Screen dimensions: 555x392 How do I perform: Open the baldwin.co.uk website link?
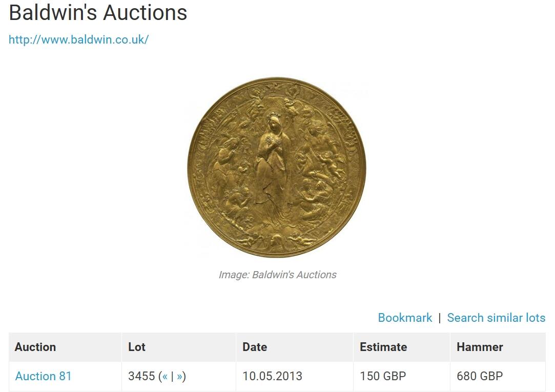(78, 39)
